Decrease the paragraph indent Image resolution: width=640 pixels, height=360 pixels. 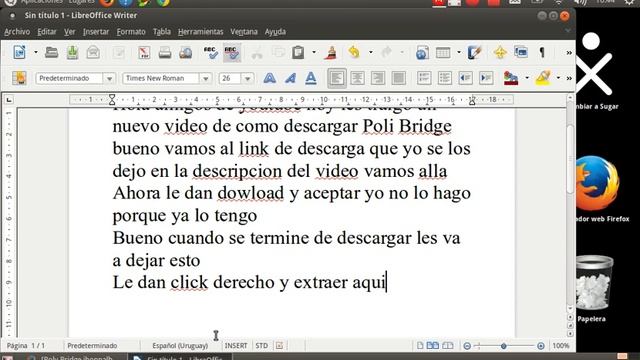point(465,78)
